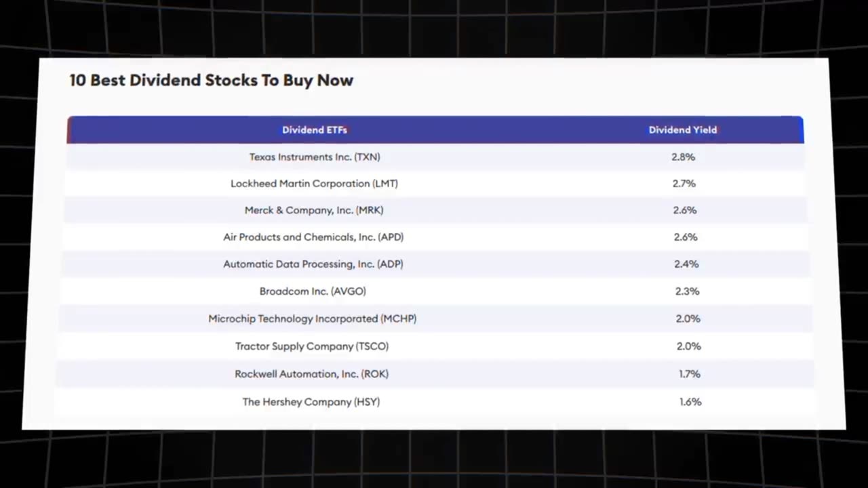Screen dimensions: 868x488
Task: Select the 2.0% yield in Microchip row
Action: coord(688,319)
